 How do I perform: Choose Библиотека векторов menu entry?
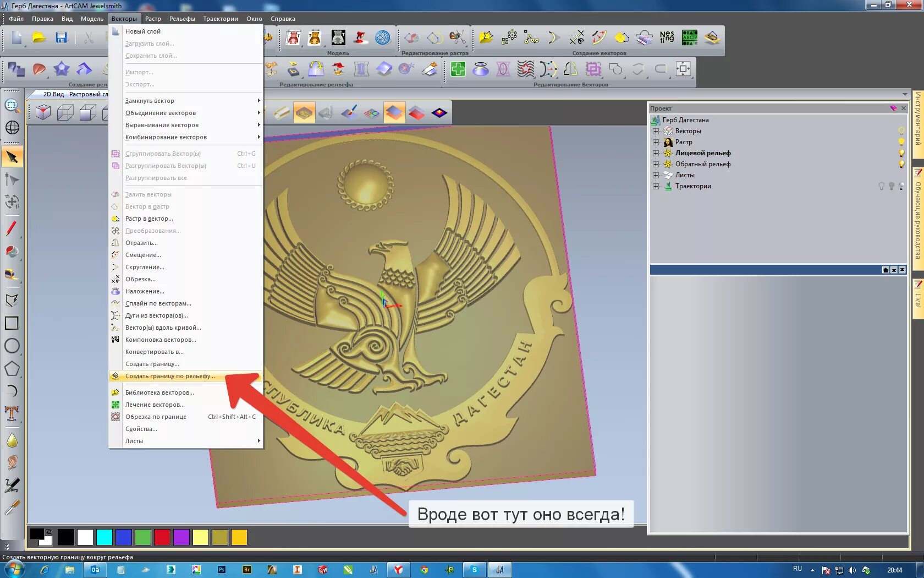pyautogui.click(x=186, y=392)
